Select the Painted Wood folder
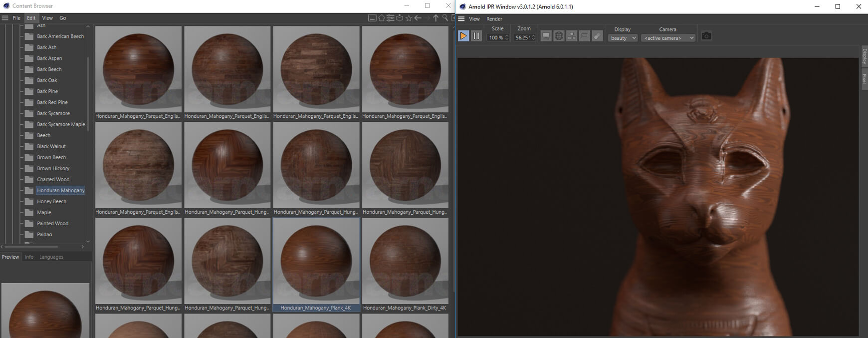 pyautogui.click(x=52, y=223)
